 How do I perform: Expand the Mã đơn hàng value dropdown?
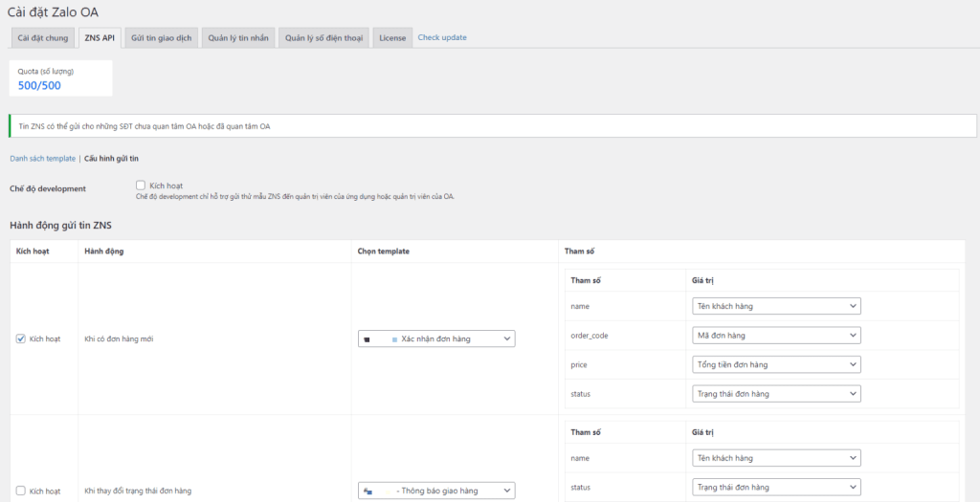[x=775, y=336]
